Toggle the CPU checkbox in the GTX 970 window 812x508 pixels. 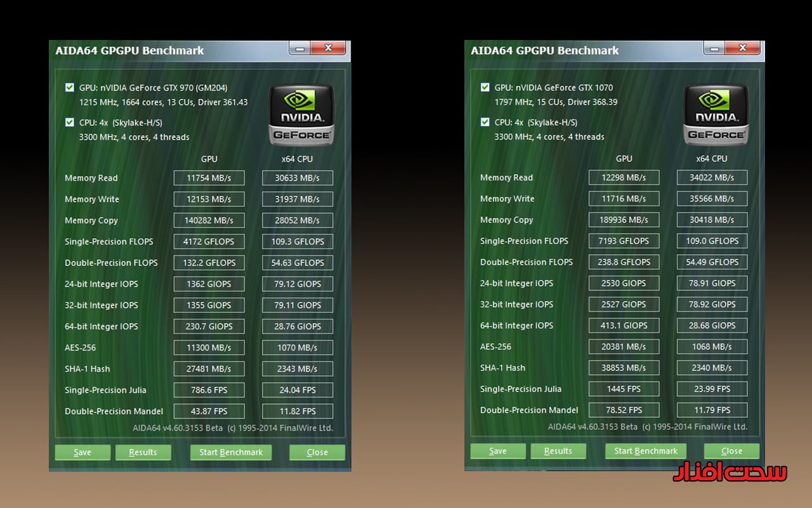point(70,123)
